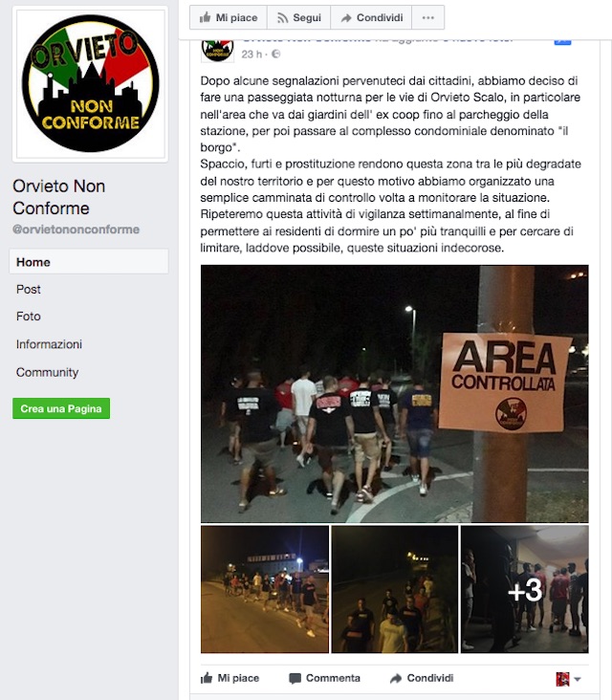612x700 pixels.
Task: Expand the post-as identity selector dropdown
Action: [568, 679]
